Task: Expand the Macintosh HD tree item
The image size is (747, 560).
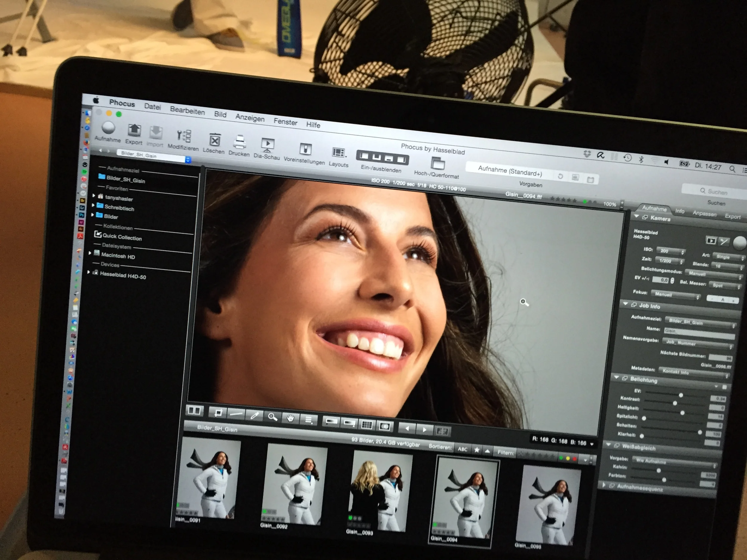Action: 90,253
